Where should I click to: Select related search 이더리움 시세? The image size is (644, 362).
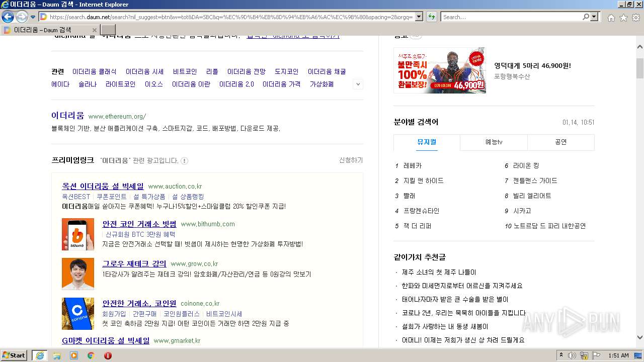click(x=145, y=72)
